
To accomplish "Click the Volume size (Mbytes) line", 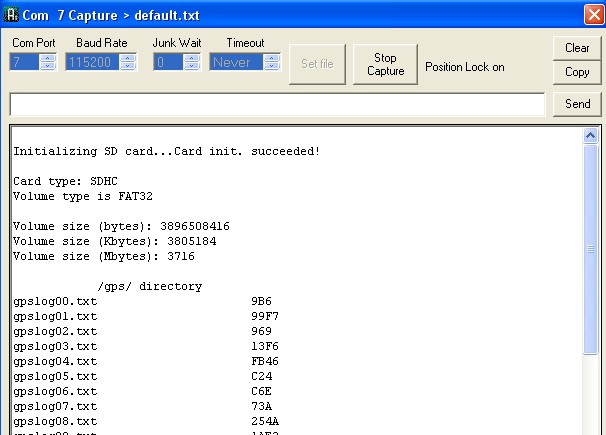I will [104, 257].
